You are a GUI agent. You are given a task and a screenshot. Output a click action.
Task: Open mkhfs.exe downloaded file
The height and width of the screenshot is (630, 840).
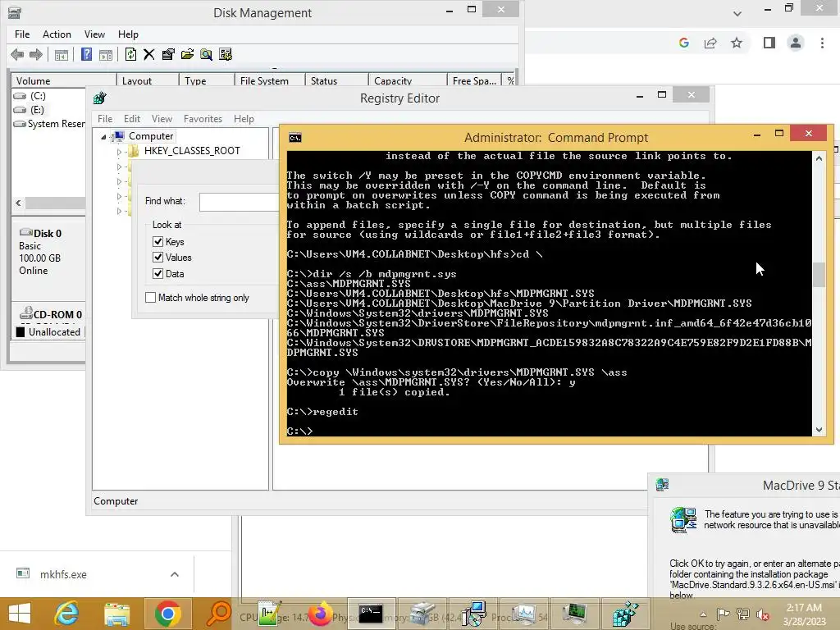[x=63, y=574]
